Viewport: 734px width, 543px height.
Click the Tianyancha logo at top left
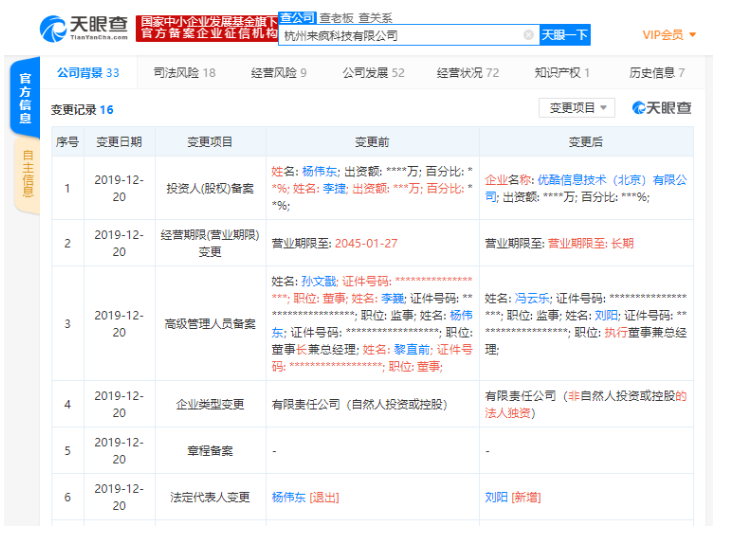tap(84, 28)
